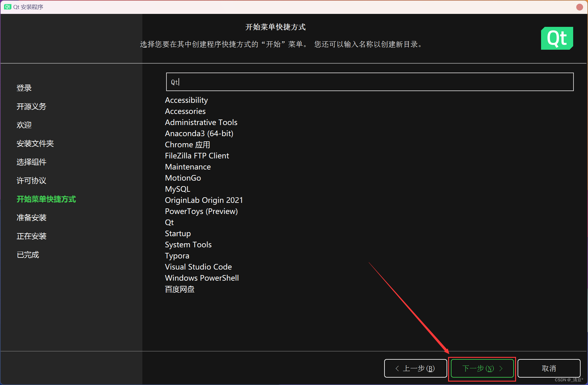The width and height of the screenshot is (588, 385).
Task: Click the 登录 step in sidebar
Action: point(24,88)
